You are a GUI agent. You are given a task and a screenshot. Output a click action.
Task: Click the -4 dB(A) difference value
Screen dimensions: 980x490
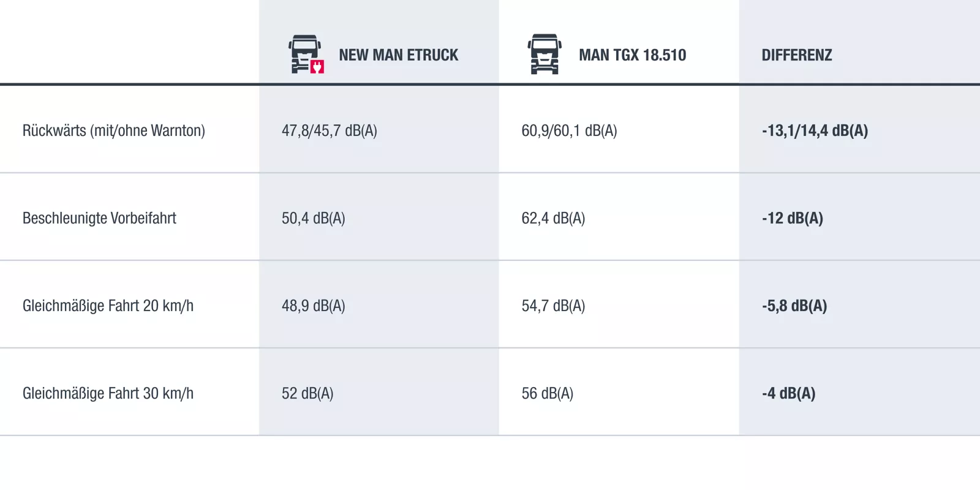click(x=788, y=393)
